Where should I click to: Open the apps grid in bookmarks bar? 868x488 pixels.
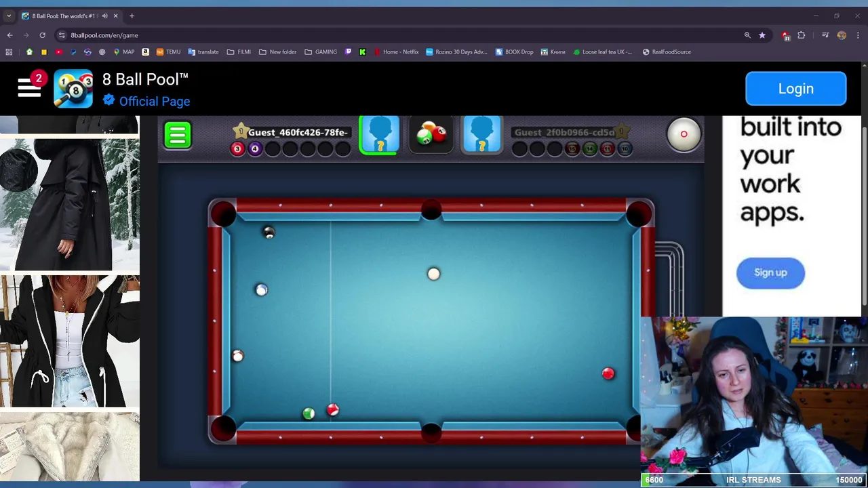tap(9, 52)
